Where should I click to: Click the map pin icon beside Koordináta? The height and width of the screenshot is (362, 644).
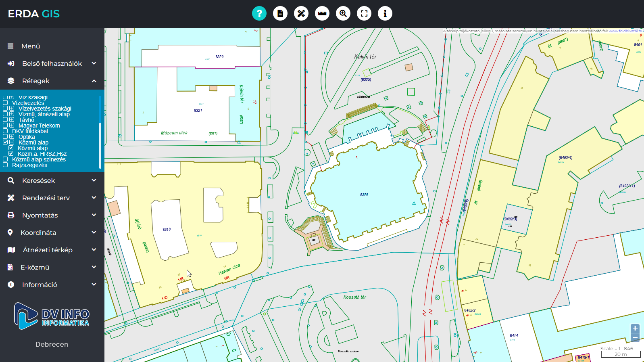coord(10,232)
